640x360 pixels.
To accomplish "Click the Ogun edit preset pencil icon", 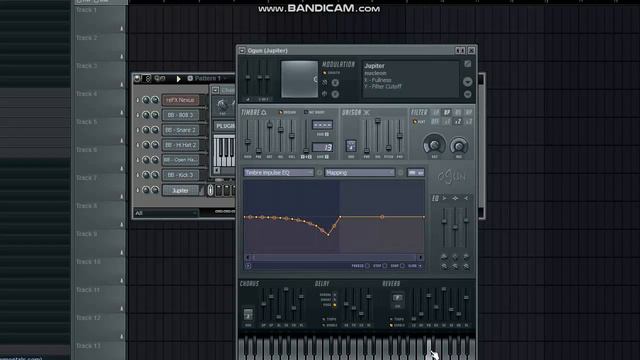I will pos(467,64).
